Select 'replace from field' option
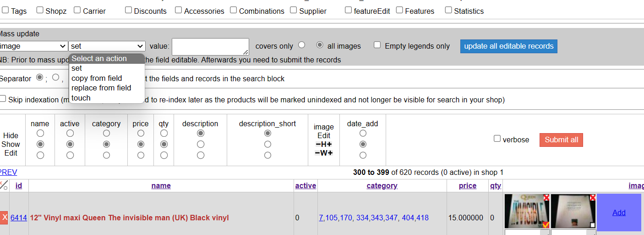Screen dimensions: 644x235 coord(101,88)
